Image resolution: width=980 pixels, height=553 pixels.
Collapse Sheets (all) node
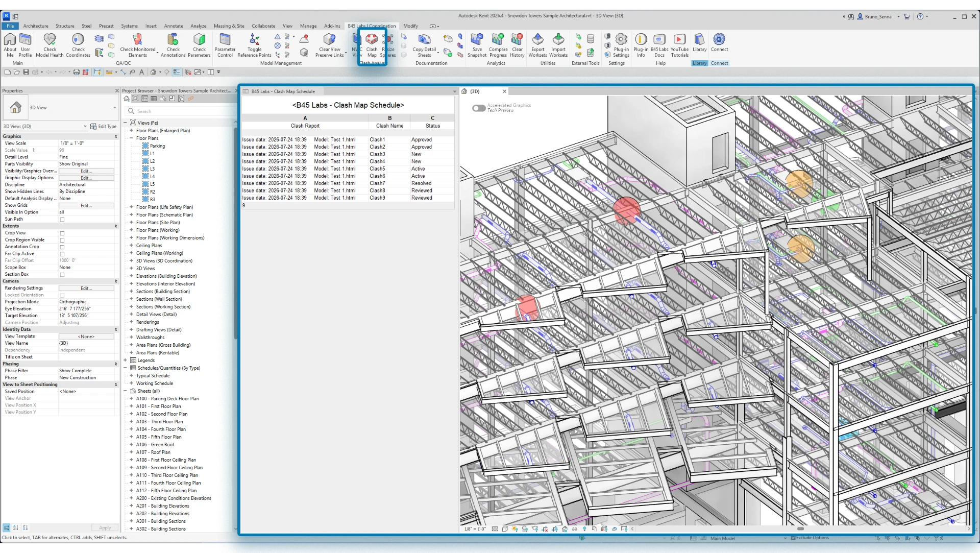(x=125, y=391)
